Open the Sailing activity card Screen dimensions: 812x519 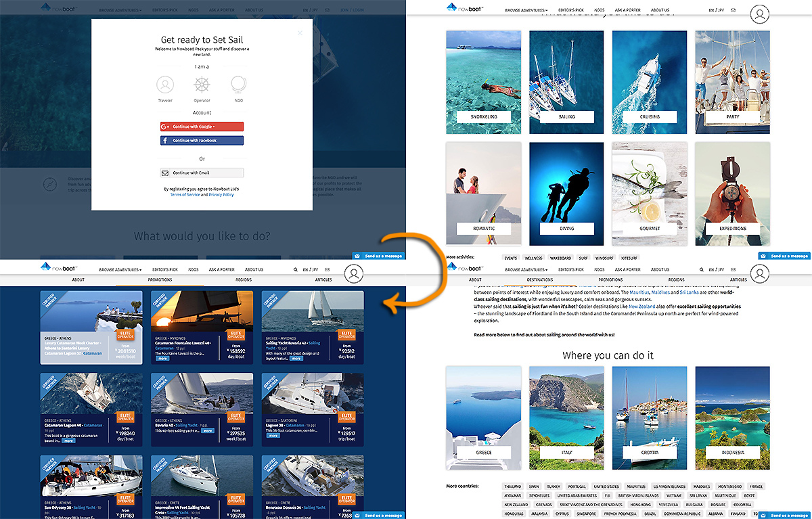pyautogui.click(x=566, y=82)
